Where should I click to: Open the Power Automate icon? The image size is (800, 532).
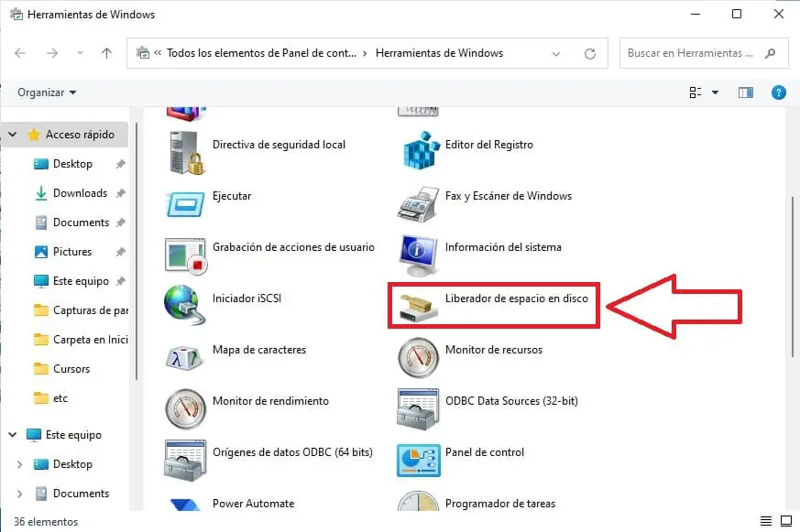coord(185,505)
